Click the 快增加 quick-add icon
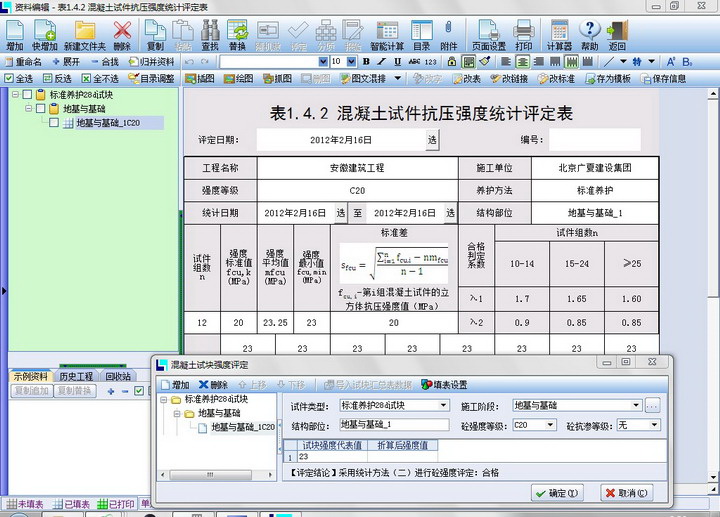 click(x=45, y=35)
